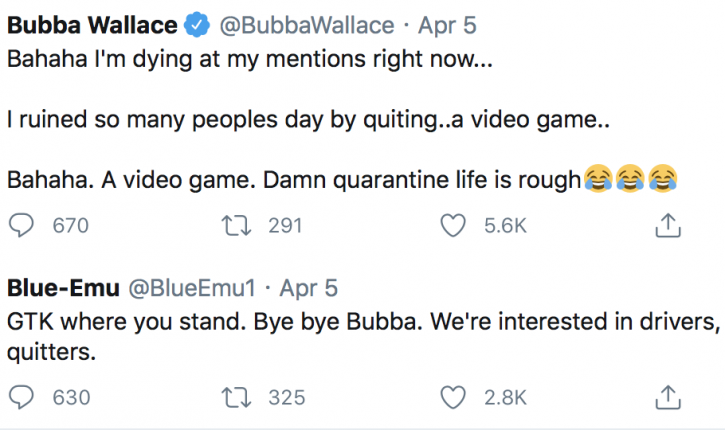Click the 670 replies count
Image resolution: width=725 pixels, height=430 pixels.
70,227
